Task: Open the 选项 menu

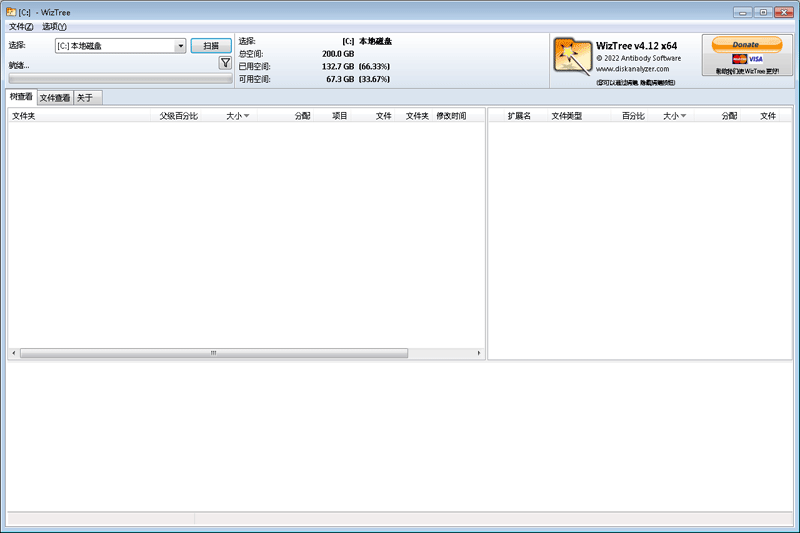Action: tap(54, 27)
